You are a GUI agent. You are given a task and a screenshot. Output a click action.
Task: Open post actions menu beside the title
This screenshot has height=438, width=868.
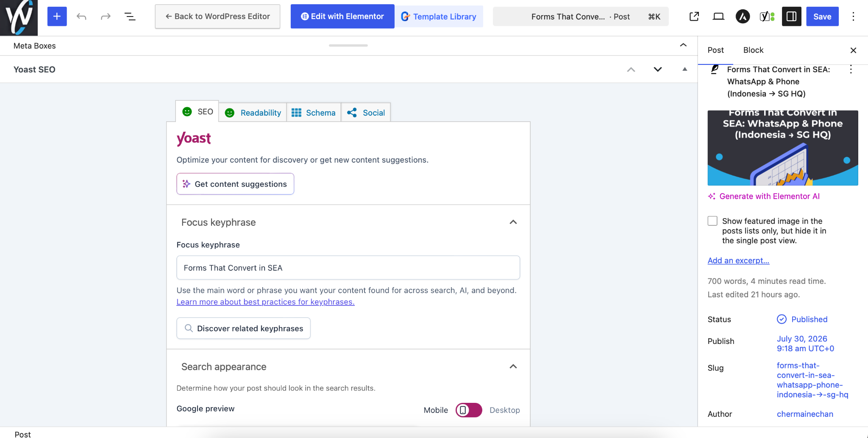pyautogui.click(x=851, y=69)
